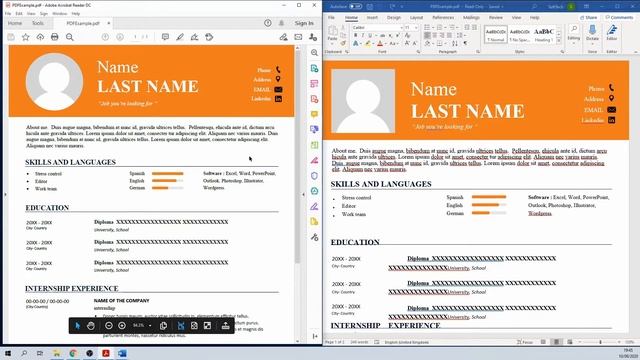
Task: Click the show paragraph marks icon in Word
Action: pyautogui.click(x=465, y=43)
